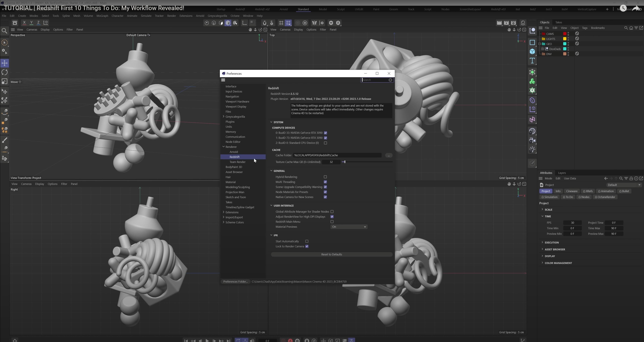Viewport: 644px width, 342px height.
Task: Toggle Lock to Render Camera checkbox
Action: coord(307,246)
